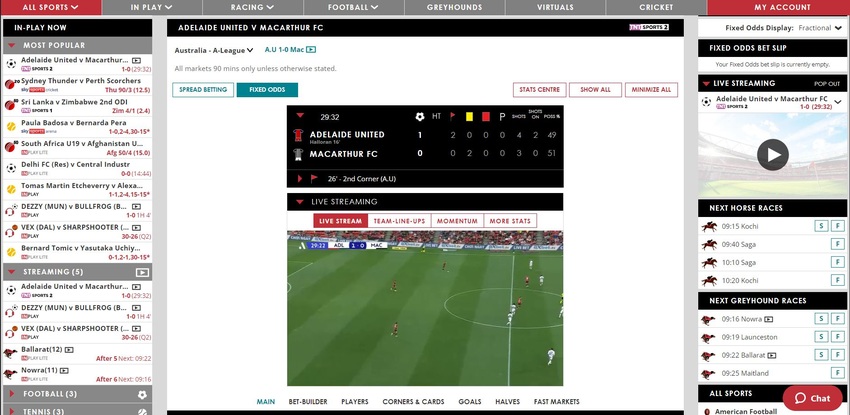Open Delhi FC (Res) v Central Industr

point(78,168)
